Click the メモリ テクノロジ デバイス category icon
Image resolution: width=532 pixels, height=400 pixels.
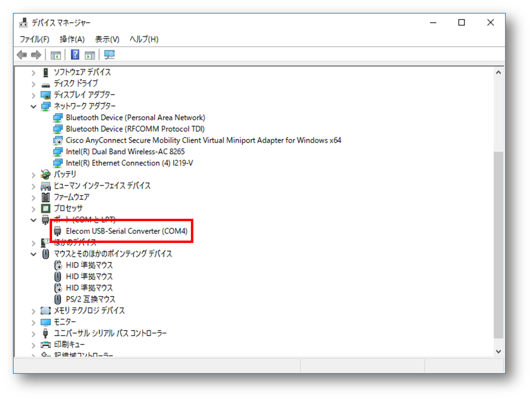tap(46, 310)
